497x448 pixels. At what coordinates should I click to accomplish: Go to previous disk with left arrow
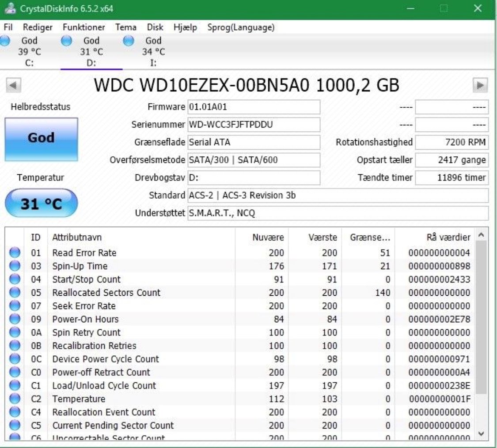14,85
